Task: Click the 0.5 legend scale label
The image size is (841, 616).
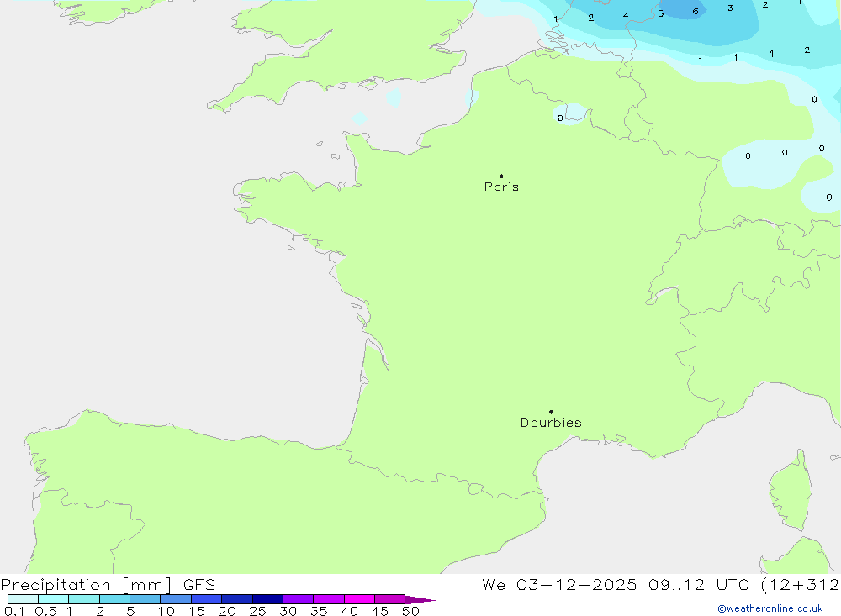Action: click(x=45, y=611)
